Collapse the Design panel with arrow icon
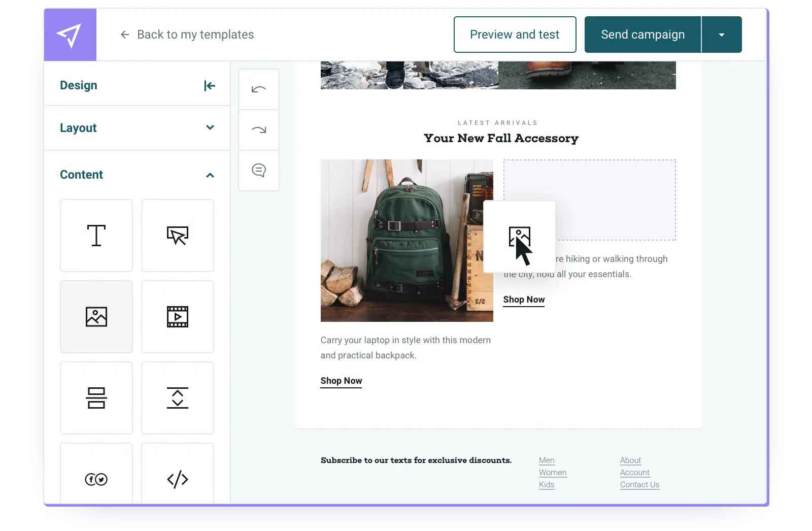This screenshot has width=812, height=531. pyautogui.click(x=210, y=86)
